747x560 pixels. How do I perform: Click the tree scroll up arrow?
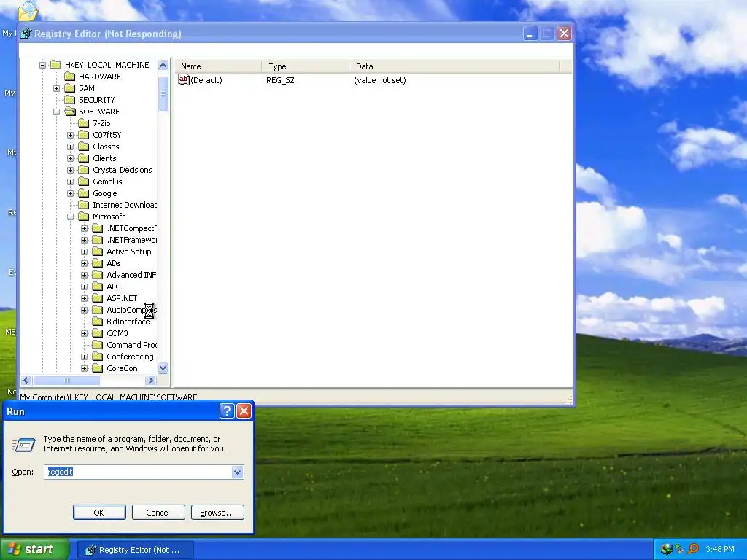(163, 65)
